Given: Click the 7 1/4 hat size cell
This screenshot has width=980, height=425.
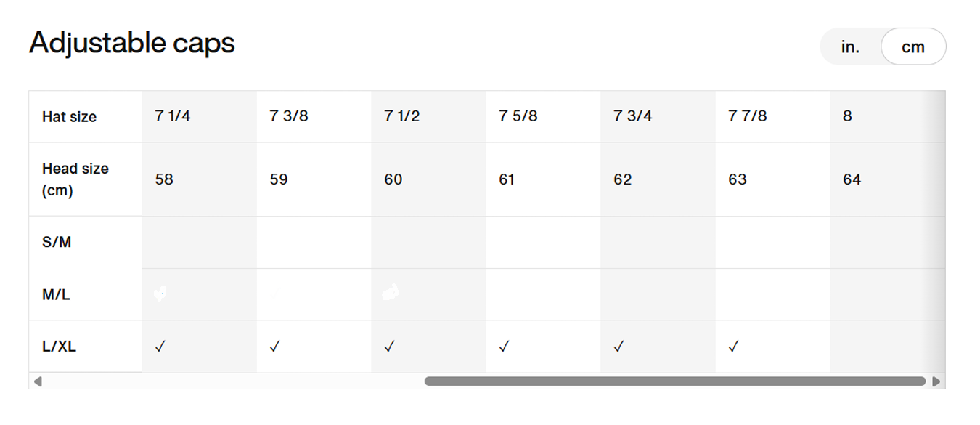Looking at the screenshot, I should coord(173,116).
